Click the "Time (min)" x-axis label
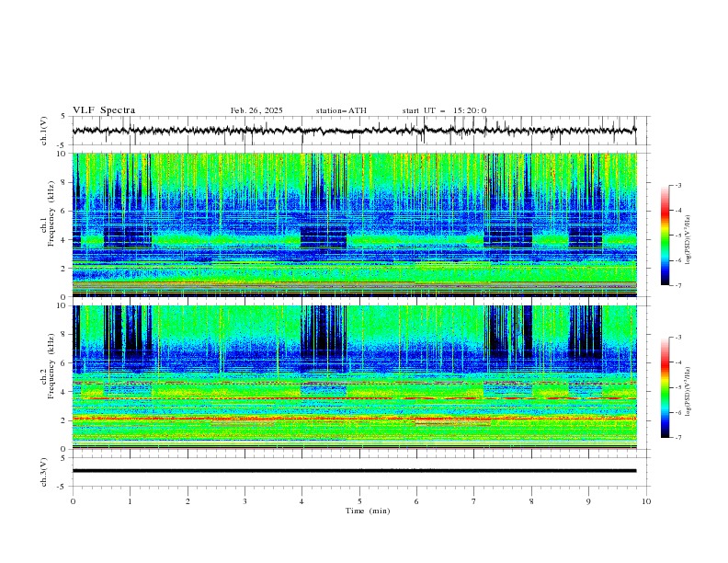Viewport: 728px width, 563px height. pos(368,511)
